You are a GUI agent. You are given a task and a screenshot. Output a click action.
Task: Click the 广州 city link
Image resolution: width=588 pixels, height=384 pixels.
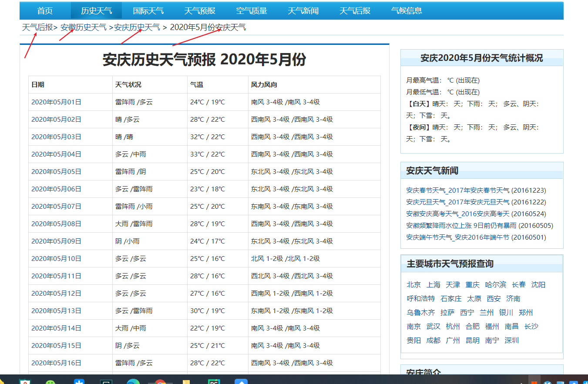[x=453, y=341]
